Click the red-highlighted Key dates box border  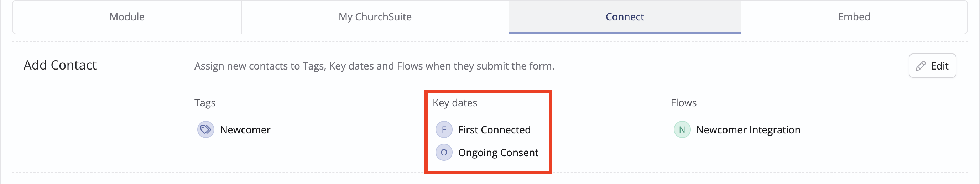click(488, 92)
